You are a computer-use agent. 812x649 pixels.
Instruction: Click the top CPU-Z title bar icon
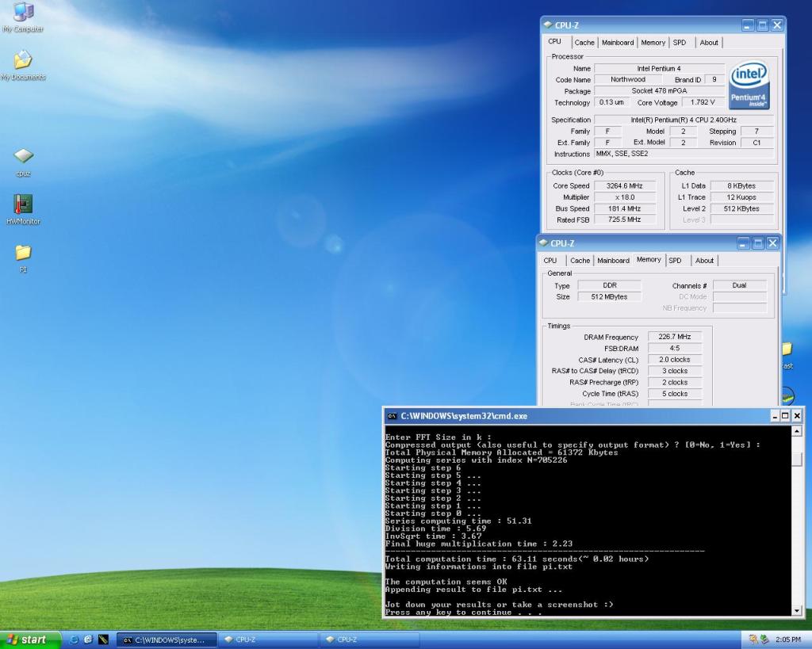coord(548,25)
